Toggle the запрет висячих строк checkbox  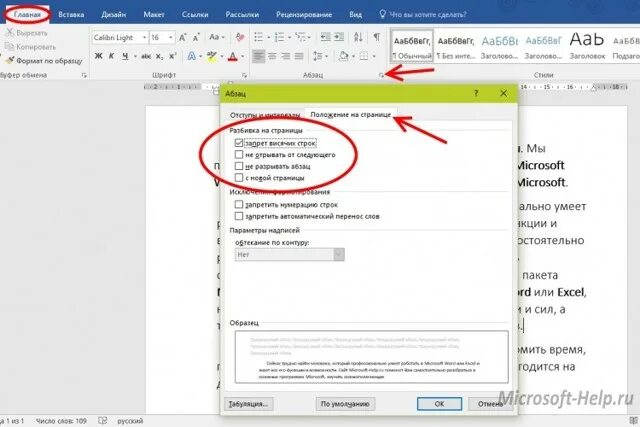coord(239,143)
